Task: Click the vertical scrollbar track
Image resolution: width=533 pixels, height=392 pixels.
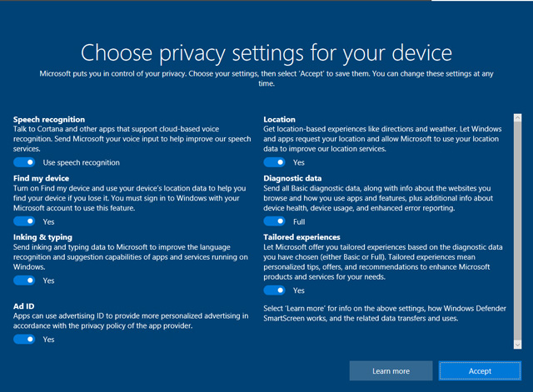Action: pos(517,231)
